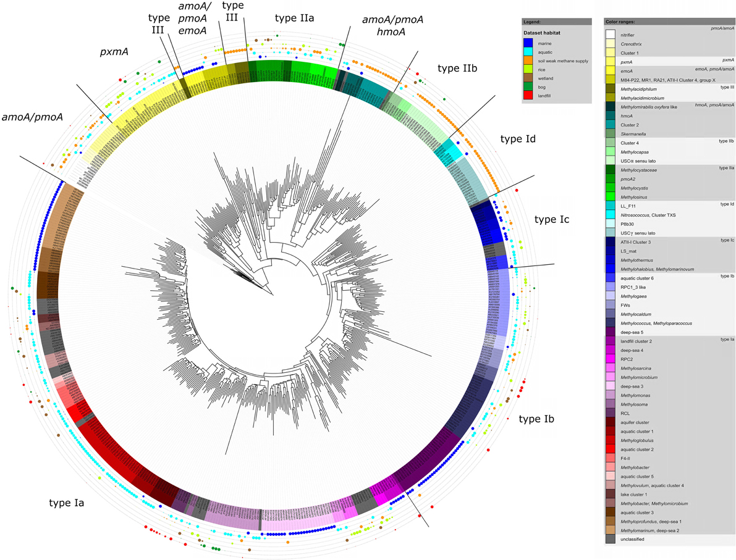Screen dimensions: 736x560
Task: Click the 'USCα sensu lato' legend label
Action: [638, 161]
